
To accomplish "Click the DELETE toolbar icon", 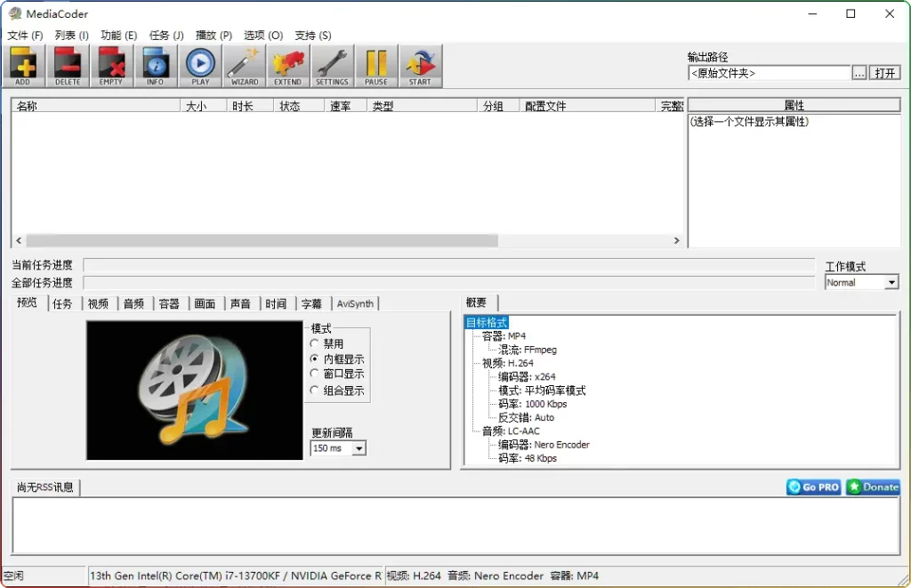I will click(x=68, y=66).
